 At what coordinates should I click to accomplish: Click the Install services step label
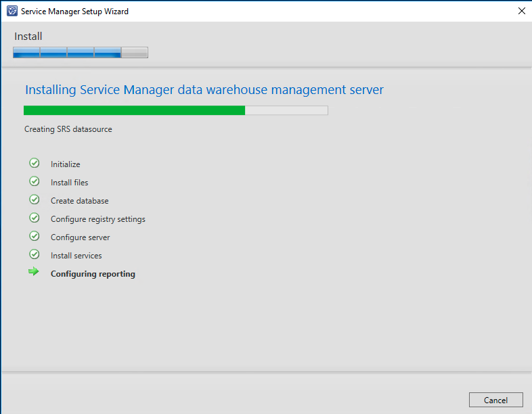[x=76, y=256]
